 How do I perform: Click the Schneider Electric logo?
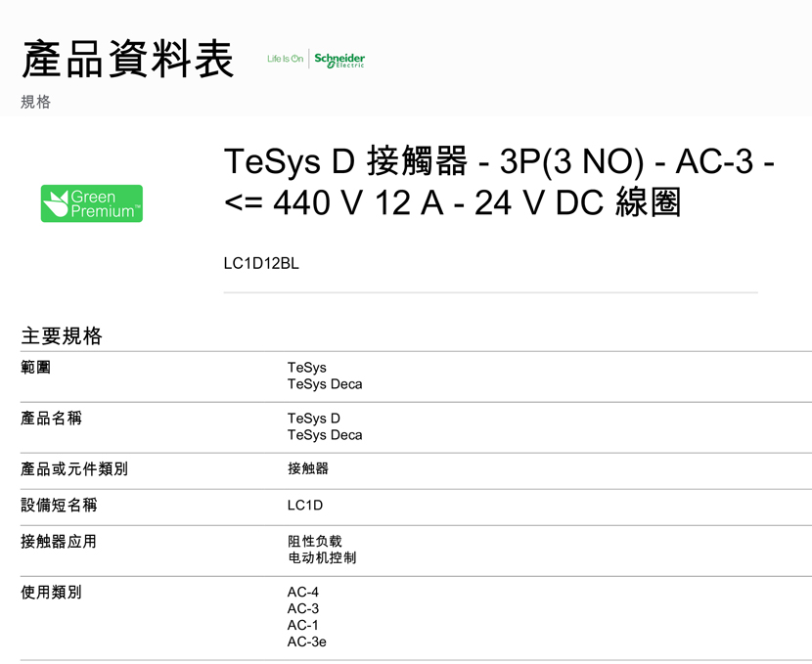(339, 60)
